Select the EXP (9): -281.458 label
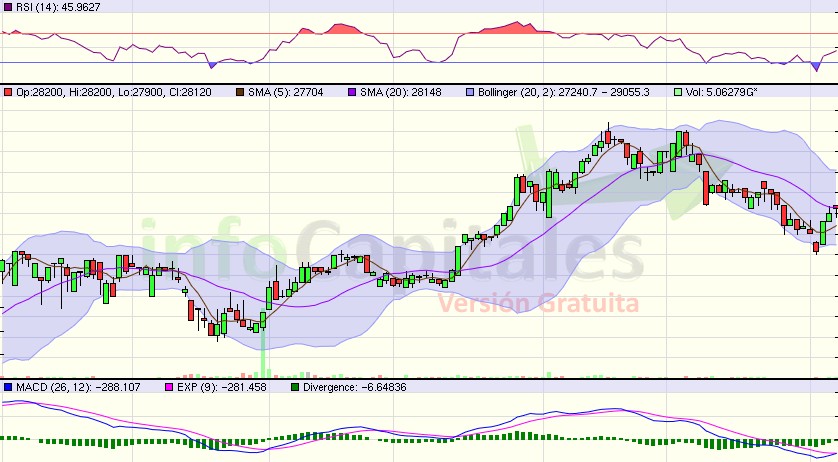 (x=221, y=387)
